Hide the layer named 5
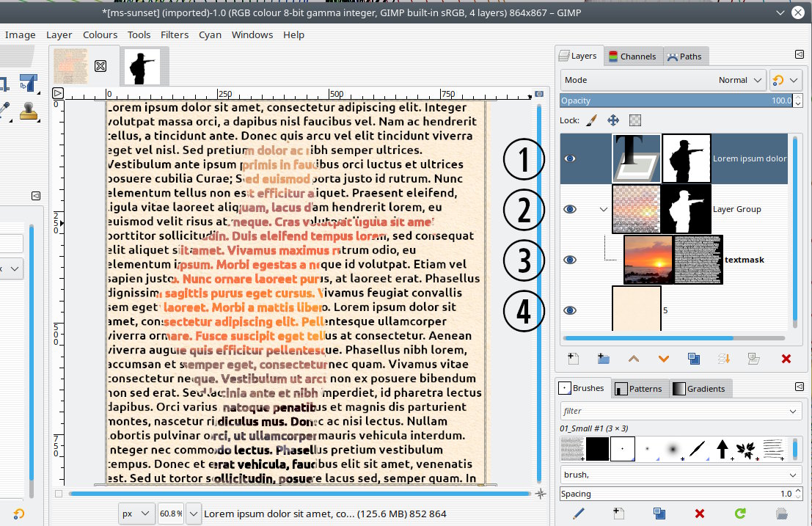812x526 pixels. coord(570,310)
